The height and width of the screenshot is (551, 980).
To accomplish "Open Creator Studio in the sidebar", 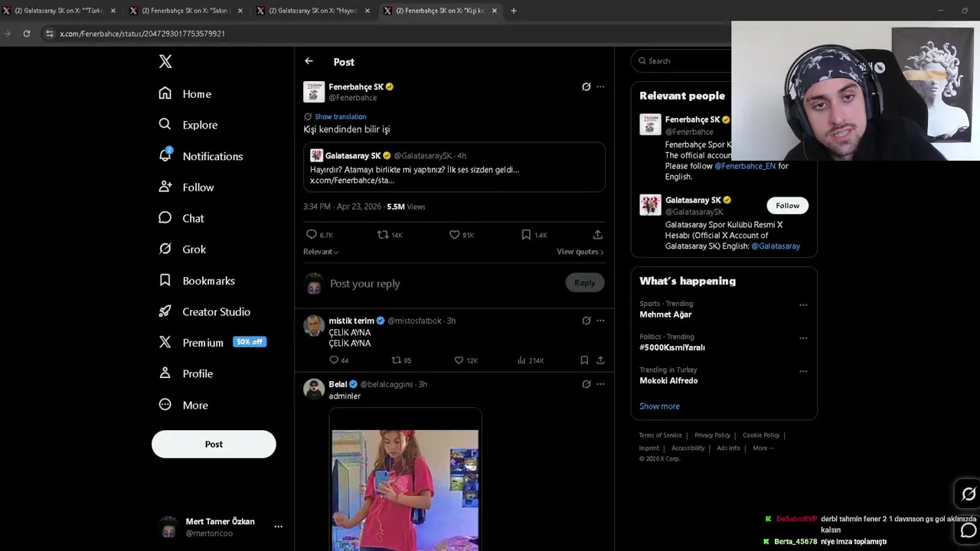I will tap(204, 311).
